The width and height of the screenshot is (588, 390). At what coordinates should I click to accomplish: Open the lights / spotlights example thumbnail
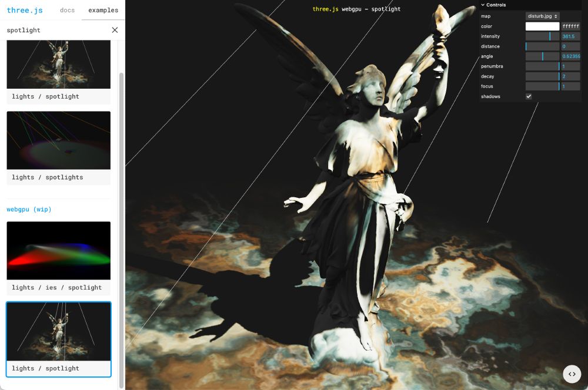tap(58, 140)
